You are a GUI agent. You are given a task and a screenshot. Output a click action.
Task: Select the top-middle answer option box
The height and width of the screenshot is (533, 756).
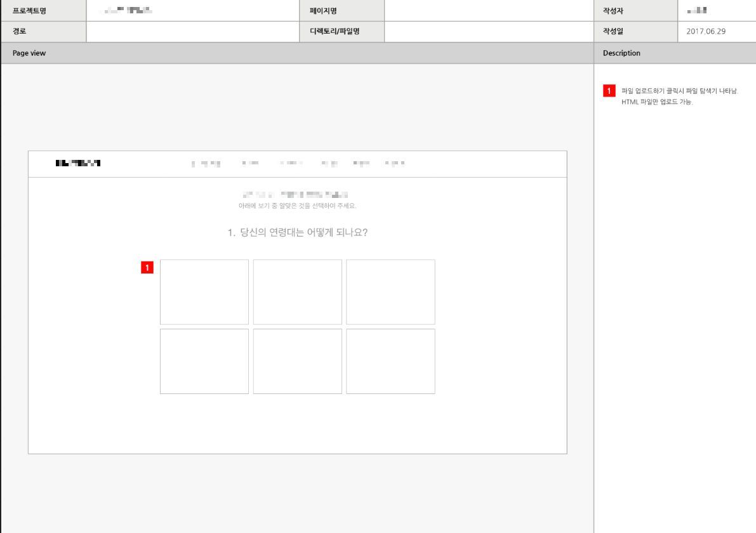point(298,292)
